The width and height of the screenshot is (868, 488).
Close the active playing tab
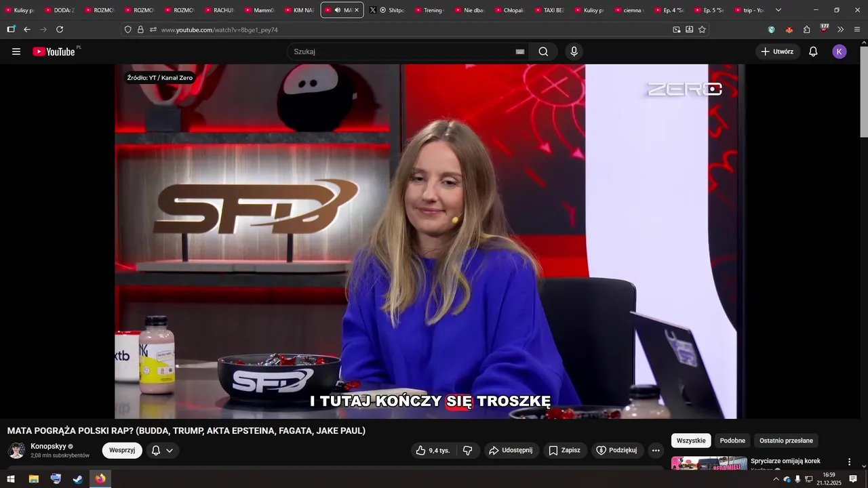(x=357, y=10)
